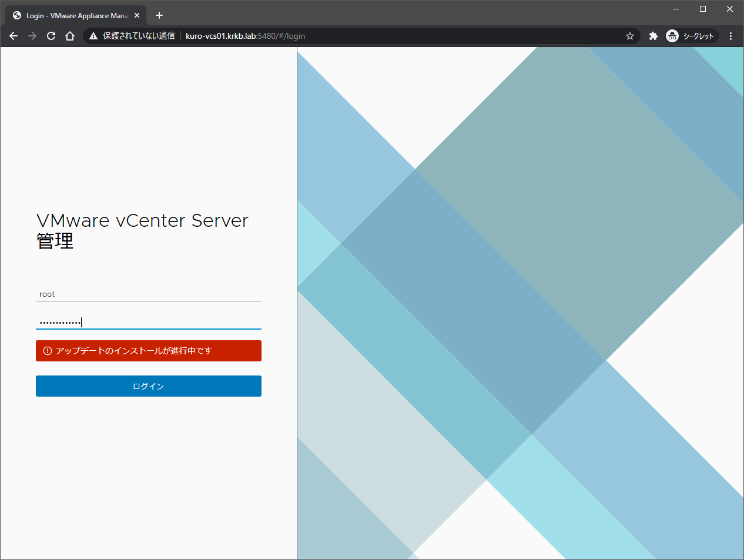Open a new browser tab
This screenshot has height=560, width=744.
click(x=159, y=15)
